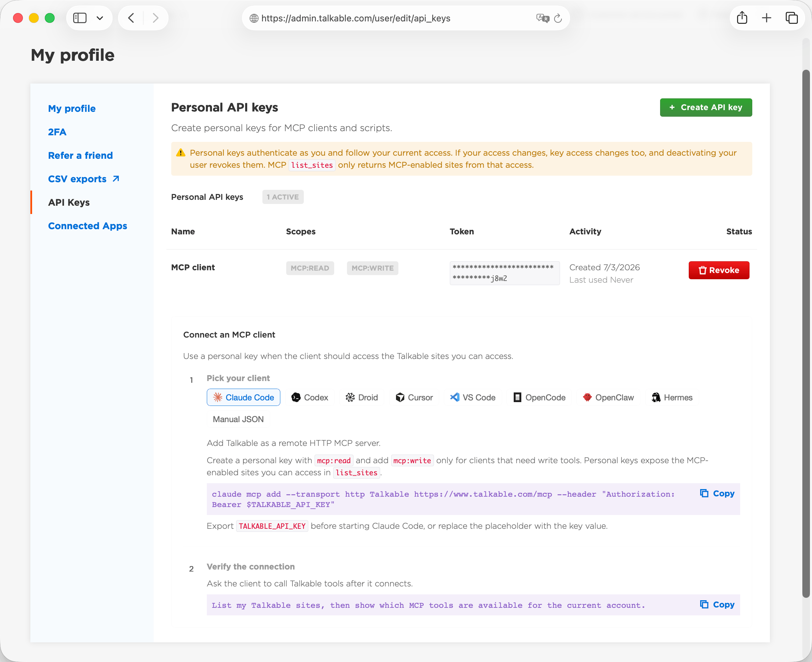Screen dimensions: 812x662
Task: Toggle the Safari sidebar icon
Action: pos(80,18)
